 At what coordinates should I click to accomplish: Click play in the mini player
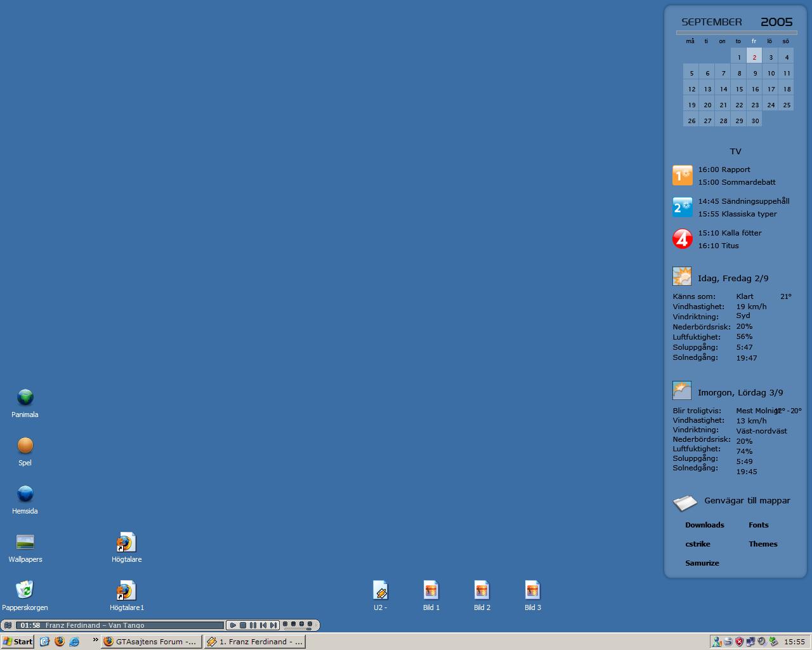[x=233, y=625]
